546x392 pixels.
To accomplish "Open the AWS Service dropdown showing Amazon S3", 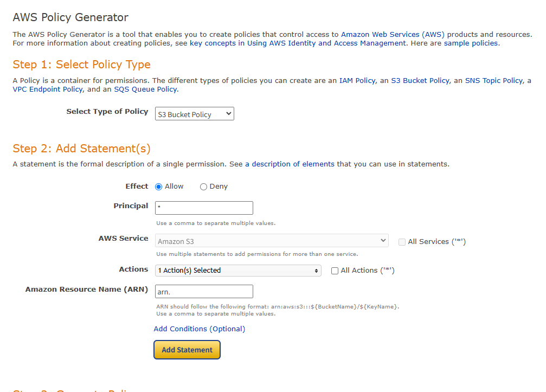I will [272, 241].
